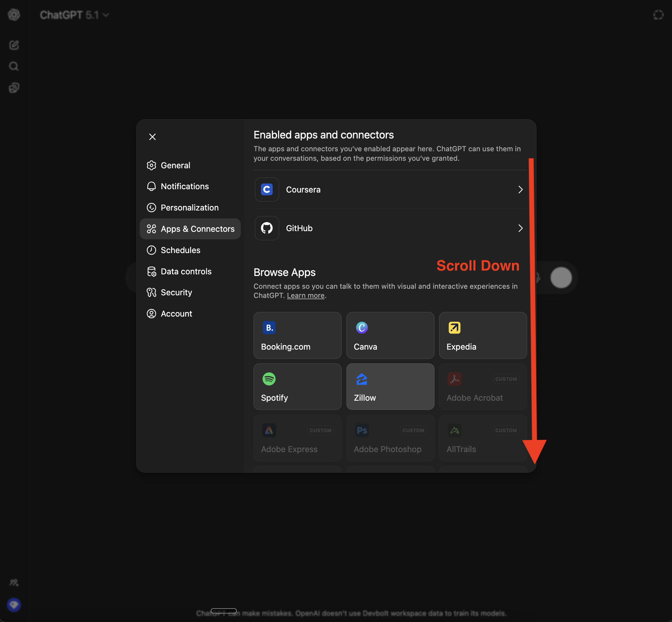Switch to the General settings tab

[175, 165]
